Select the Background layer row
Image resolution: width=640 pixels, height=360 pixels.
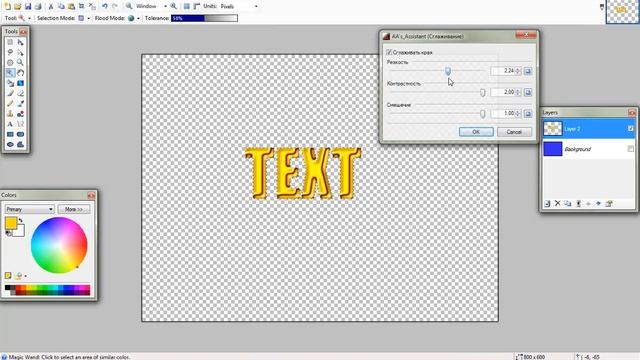589,149
